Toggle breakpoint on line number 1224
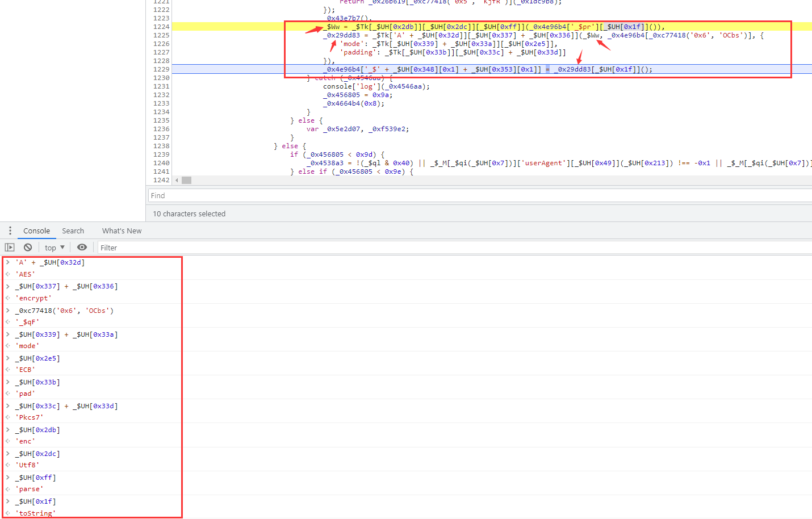The height and width of the screenshot is (519, 812). [161, 27]
